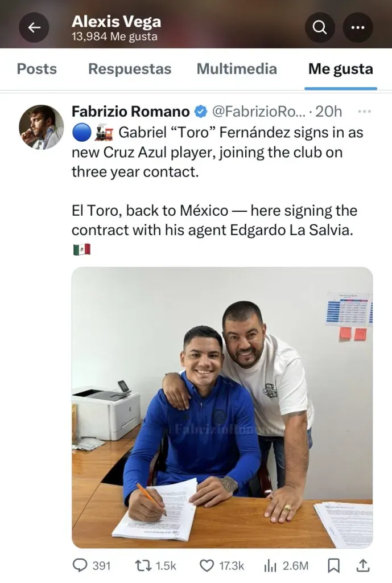Switch to the Posts tab

click(x=37, y=69)
